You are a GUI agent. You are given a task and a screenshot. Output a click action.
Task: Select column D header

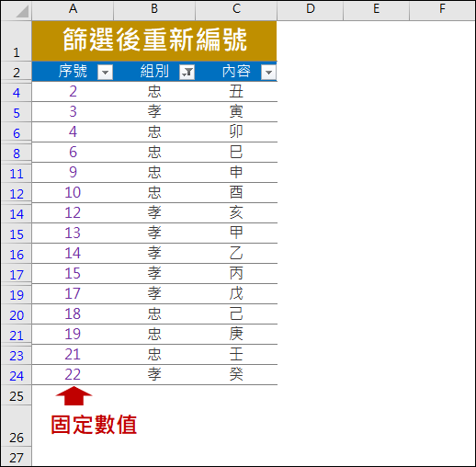(311, 9)
